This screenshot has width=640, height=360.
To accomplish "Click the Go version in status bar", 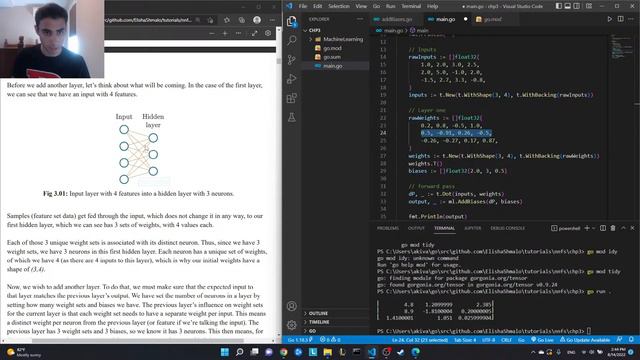I will [300, 340].
